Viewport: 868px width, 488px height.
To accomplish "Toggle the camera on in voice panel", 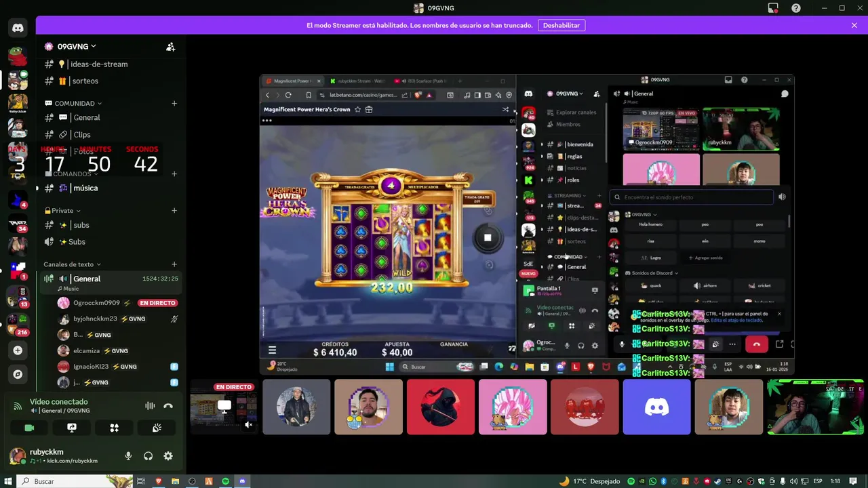I will pos(29,428).
